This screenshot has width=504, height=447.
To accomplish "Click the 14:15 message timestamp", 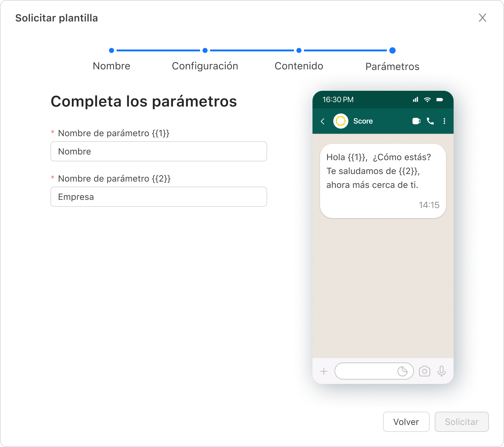I will (x=429, y=205).
